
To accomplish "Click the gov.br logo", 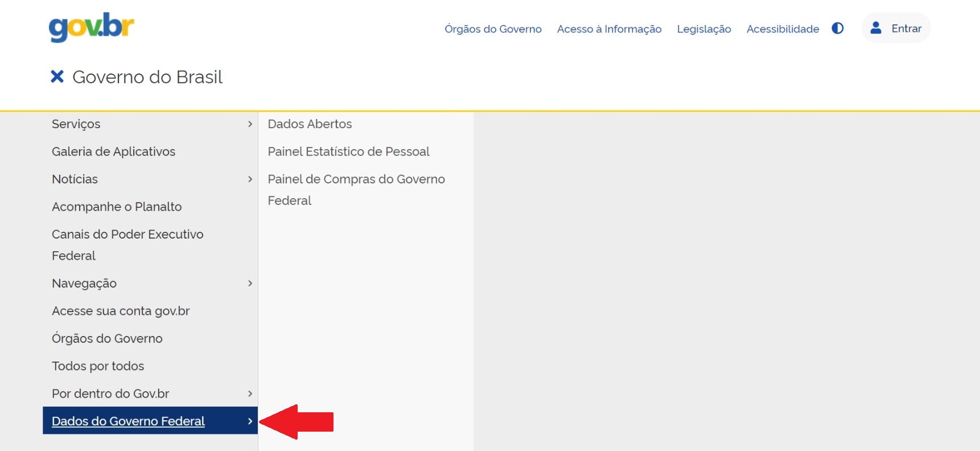I will [91, 26].
